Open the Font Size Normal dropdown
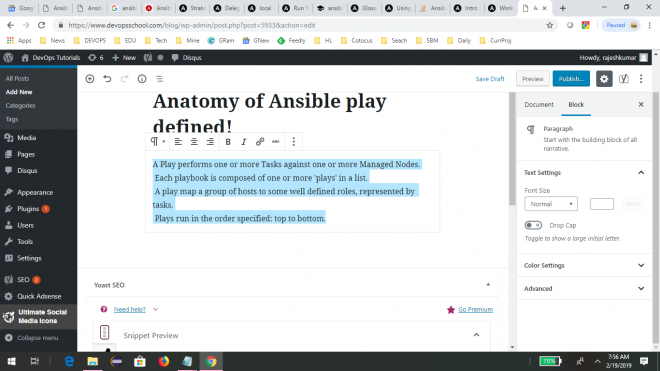 tap(551, 204)
